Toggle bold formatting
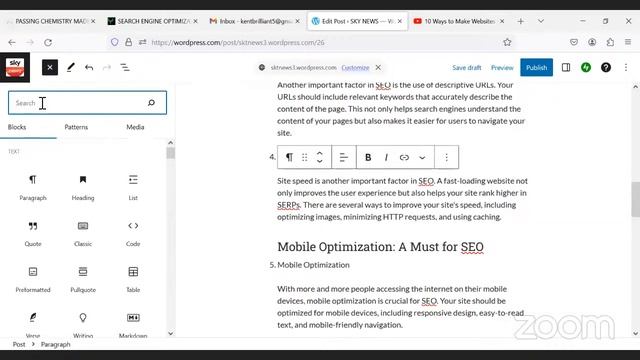The image size is (640, 360). [x=368, y=157]
